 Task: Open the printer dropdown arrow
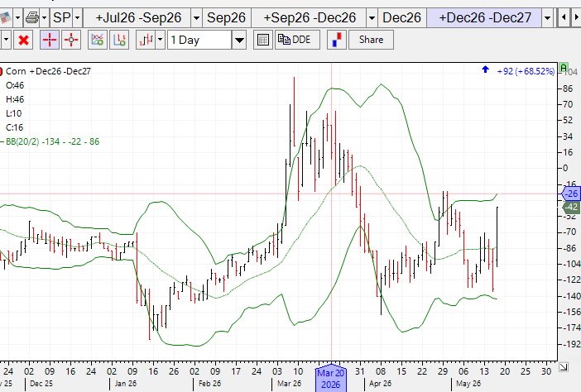click(x=44, y=17)
